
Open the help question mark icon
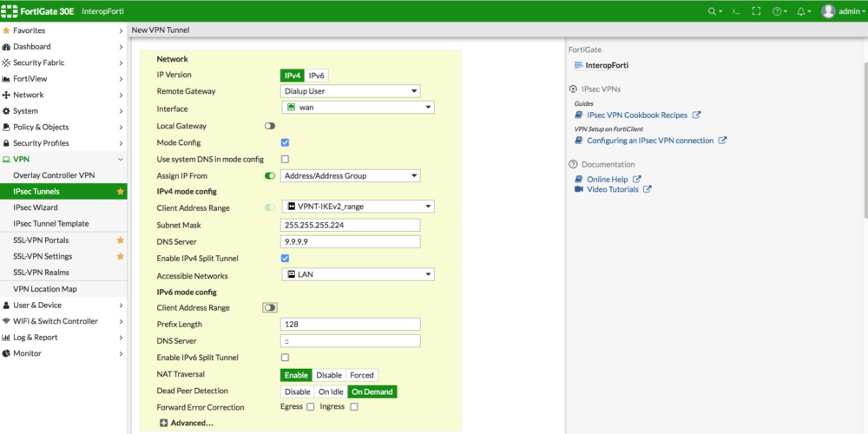coord(778,11)
